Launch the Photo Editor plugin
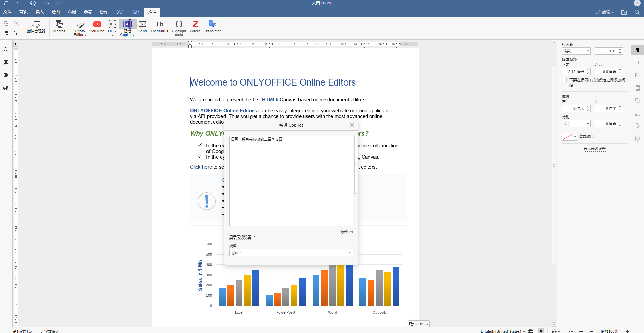This screenshot has height=333, width=644. pyautogui.click(x=80, y=28)
